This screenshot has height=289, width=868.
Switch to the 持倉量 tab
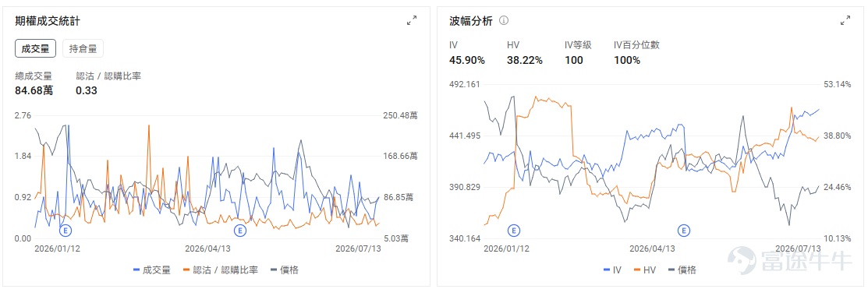coord(83,48)
